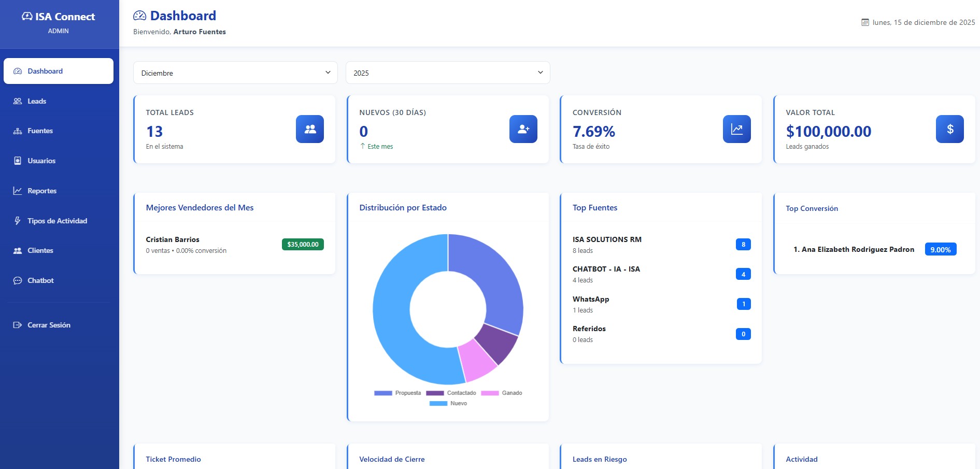Click the ISA Connect logo icon
Viewport: 980px width, 469px height.
(27, 17)
